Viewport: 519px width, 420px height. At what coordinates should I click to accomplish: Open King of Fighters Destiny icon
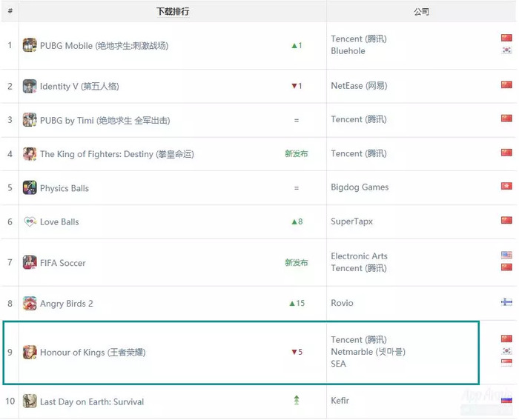click(30, 154)
